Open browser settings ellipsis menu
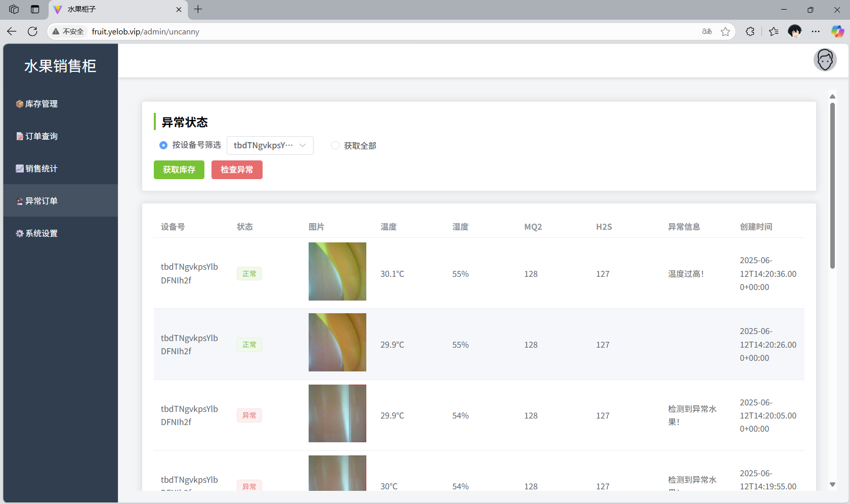Image resolution: width=850 pixels, height=504 pixels. coord(816,31)
